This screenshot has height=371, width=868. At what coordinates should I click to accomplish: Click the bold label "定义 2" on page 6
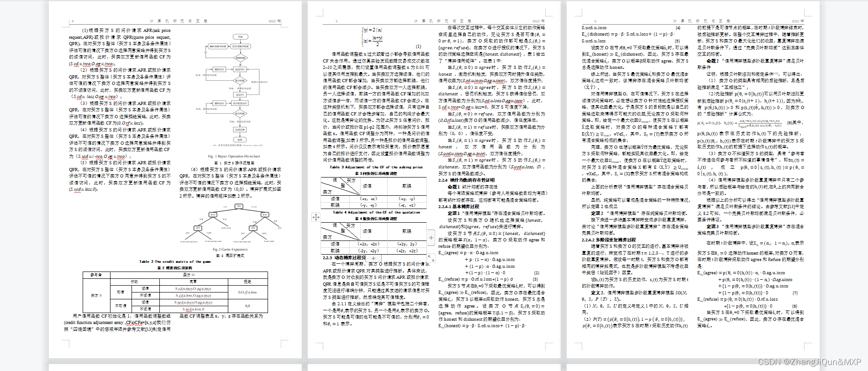coord(598,293)
